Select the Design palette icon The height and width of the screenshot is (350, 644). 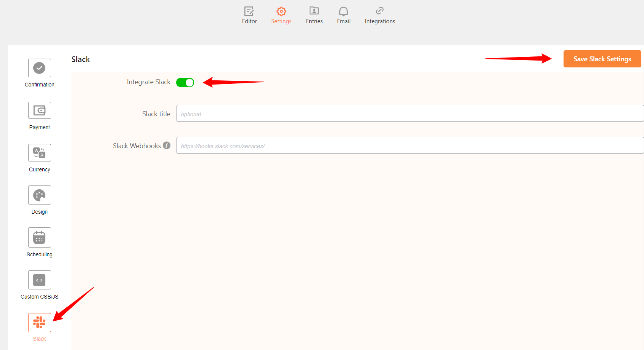[x=40, y=195]
